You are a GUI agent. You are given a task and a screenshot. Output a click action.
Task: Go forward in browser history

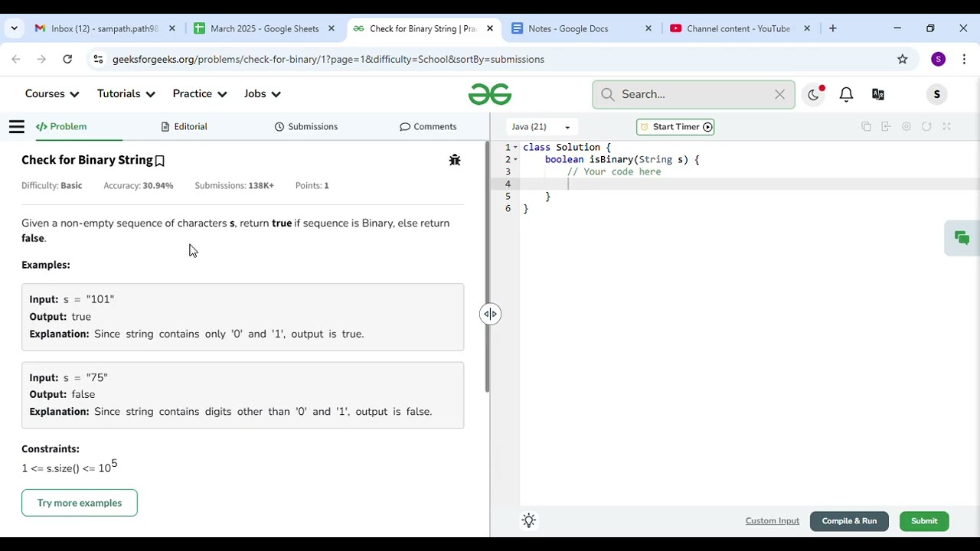point(41,59)
